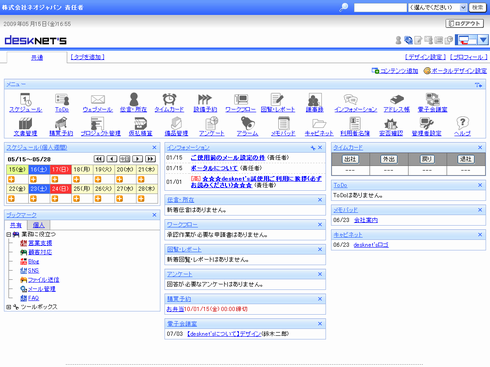The image size is (490, 367).
Task: Open the 電子会議室 menu icon
Action: coord(433,99)
